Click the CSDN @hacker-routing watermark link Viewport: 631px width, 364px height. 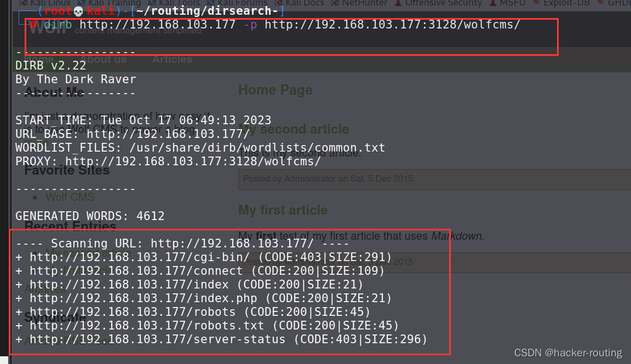(568, 353)
